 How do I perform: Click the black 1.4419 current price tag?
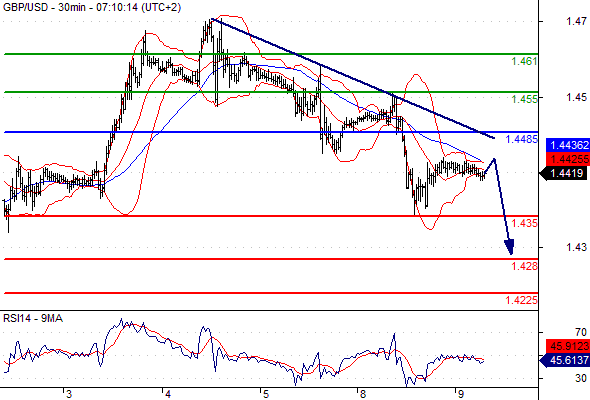(x=564, y=173)
